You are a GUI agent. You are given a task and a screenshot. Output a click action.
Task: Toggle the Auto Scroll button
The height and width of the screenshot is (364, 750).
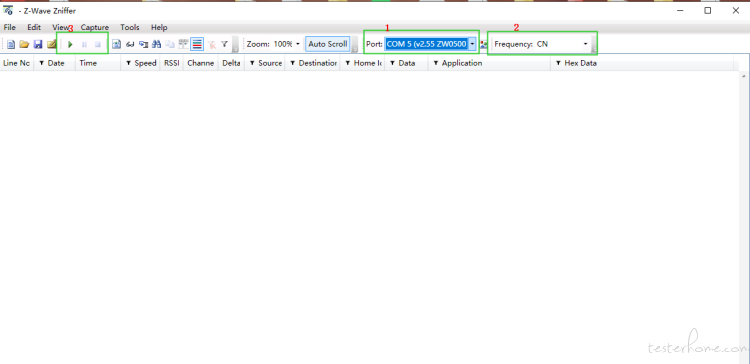pyautogui.click(x=328, y=44)
